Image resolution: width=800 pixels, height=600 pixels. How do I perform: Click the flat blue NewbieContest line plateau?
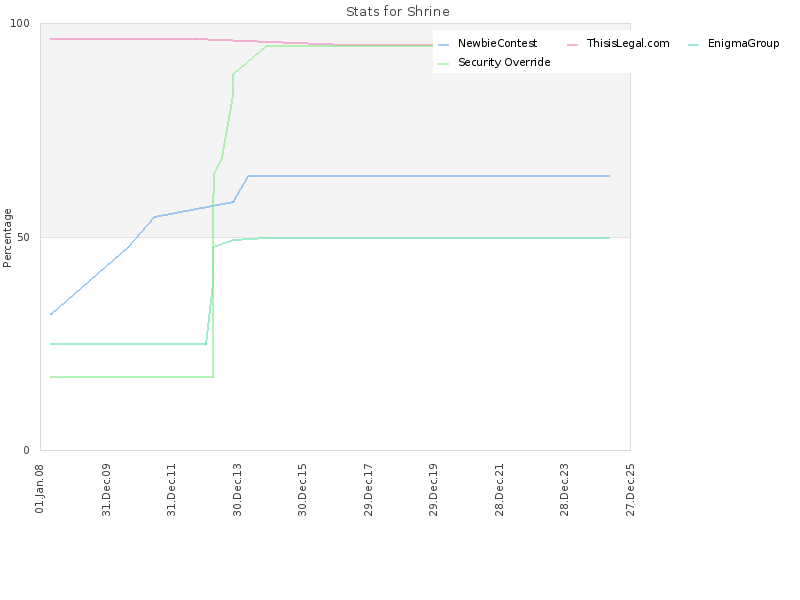point(429,176)
